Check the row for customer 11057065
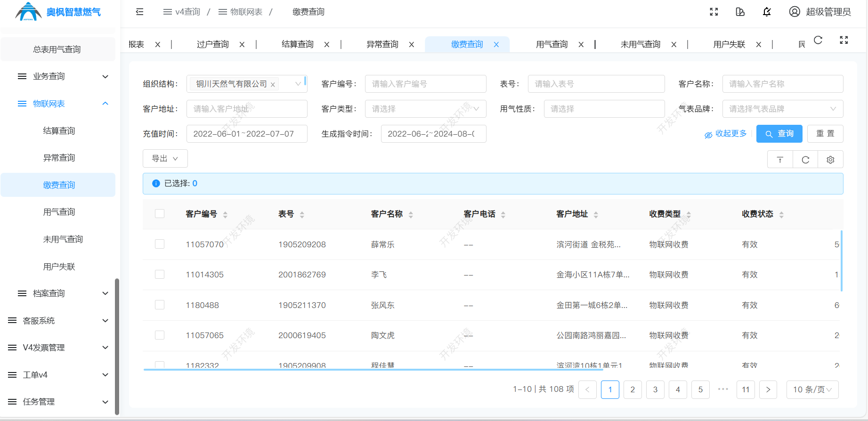Image resolution: width=868 pixels, height=421 pixels. coord(160,335)
